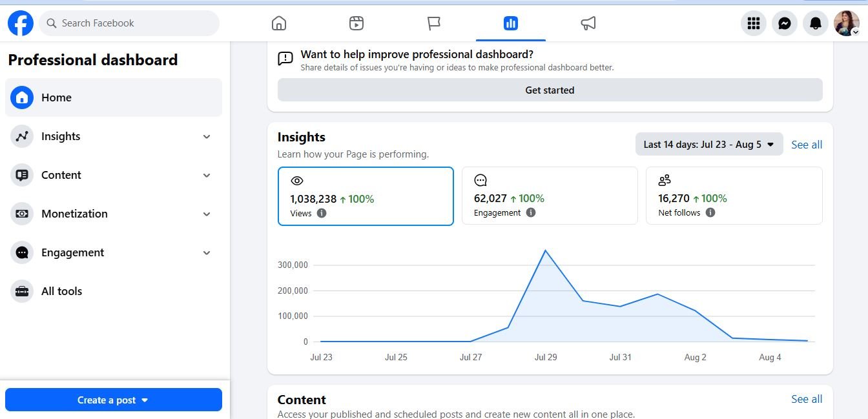Open the profile picture account menu
The height and width of the screenshot is (419, 868).
847,23
